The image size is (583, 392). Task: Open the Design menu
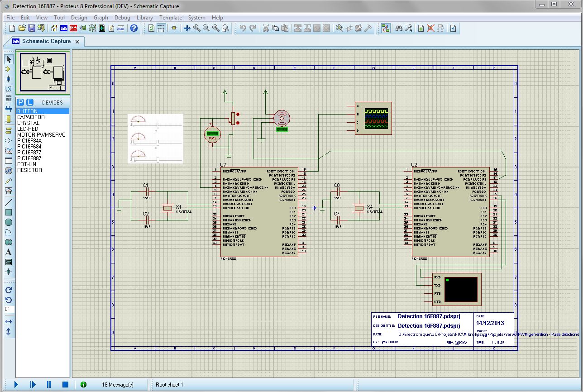click(79, 18)
